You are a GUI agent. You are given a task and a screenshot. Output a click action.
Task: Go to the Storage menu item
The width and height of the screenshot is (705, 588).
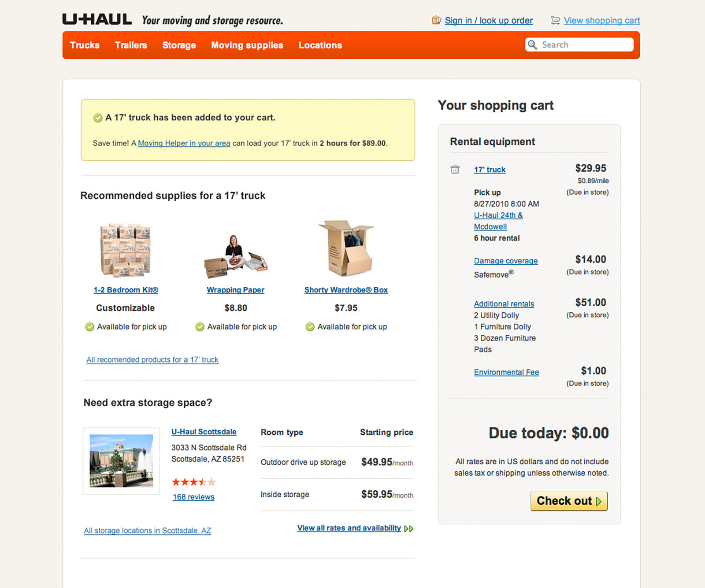coord(179,45)
